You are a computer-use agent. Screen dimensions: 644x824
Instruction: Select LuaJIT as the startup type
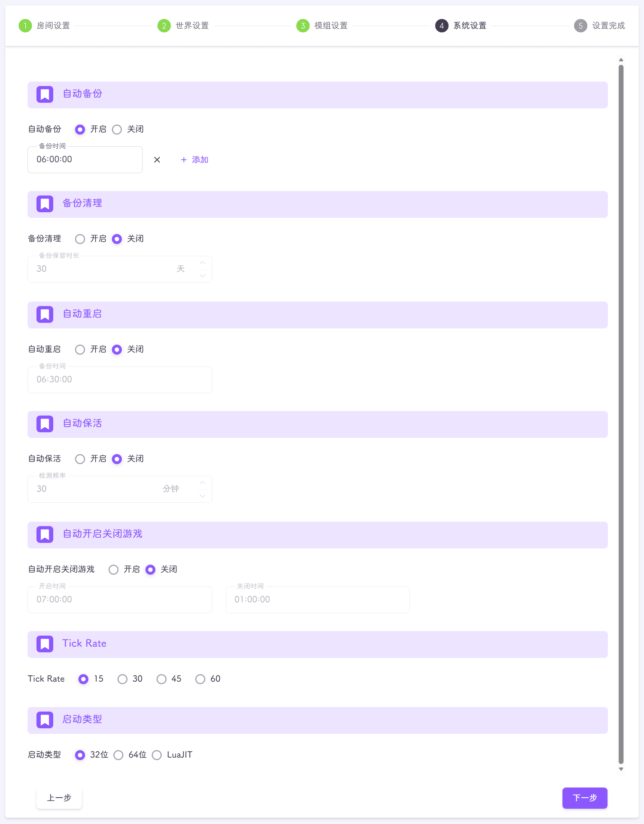tap(157, 755)
